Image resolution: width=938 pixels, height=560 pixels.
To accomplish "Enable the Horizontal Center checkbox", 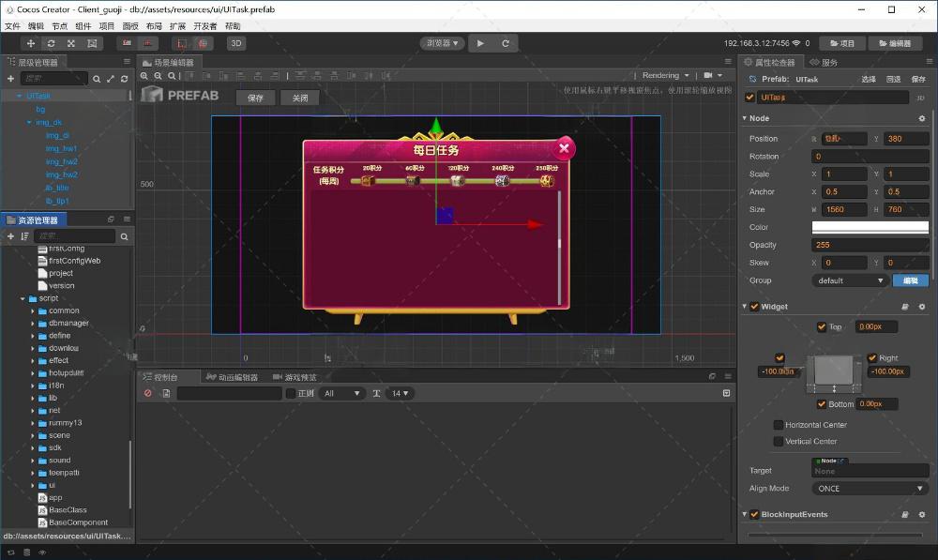I will (x=779, y=425).
